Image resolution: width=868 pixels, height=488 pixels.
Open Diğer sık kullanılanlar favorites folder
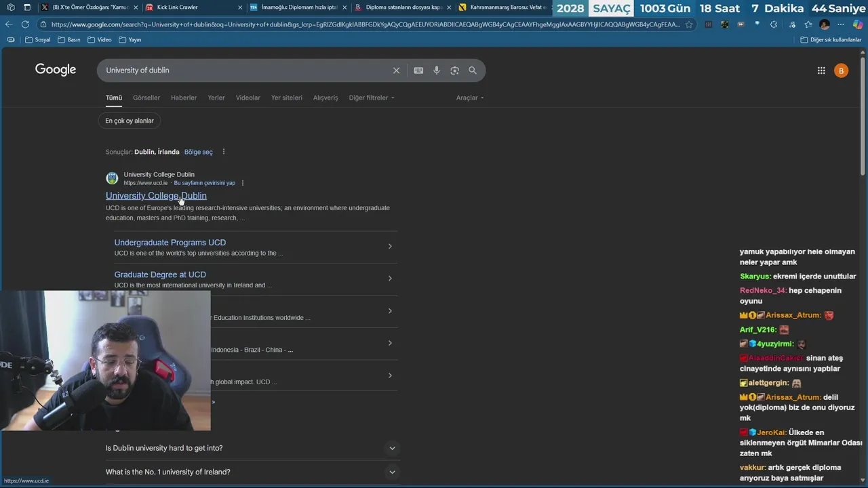click(831, 40)
